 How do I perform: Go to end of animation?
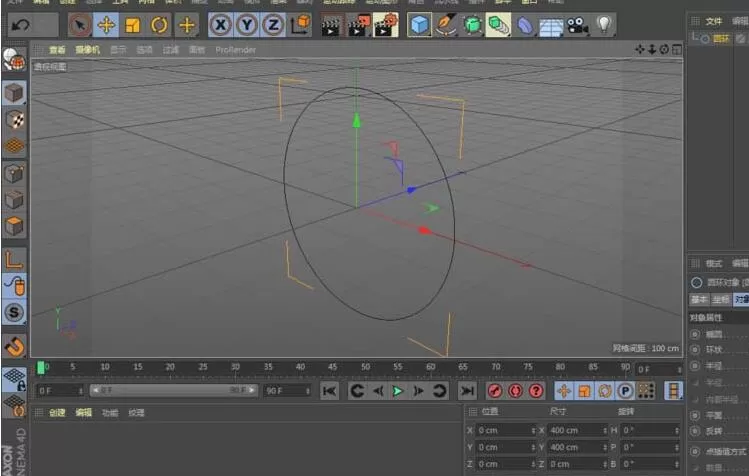[467, 391]
